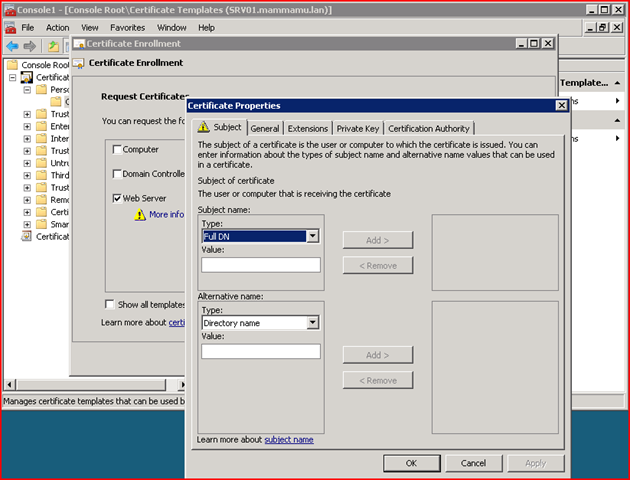
Task: Enable the Computer certificate checkbox
Action: tap(116, 149)
